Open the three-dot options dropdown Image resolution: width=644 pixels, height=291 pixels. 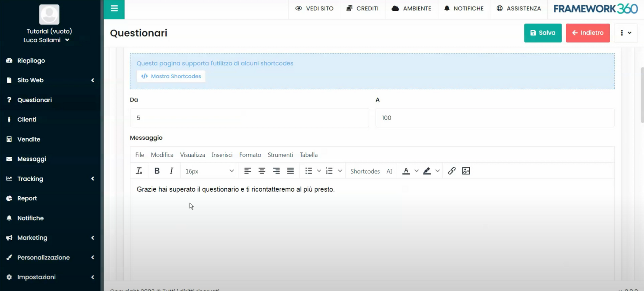tap(626, 33)
